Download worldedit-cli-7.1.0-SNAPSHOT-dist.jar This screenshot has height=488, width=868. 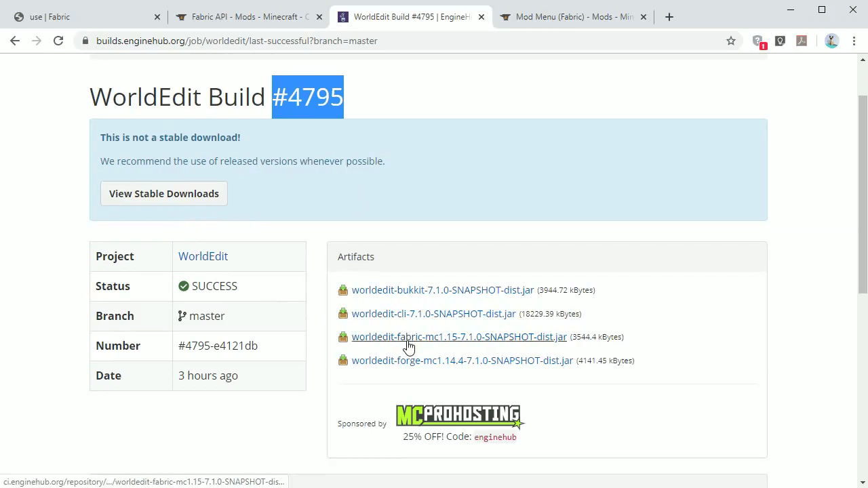433,314
